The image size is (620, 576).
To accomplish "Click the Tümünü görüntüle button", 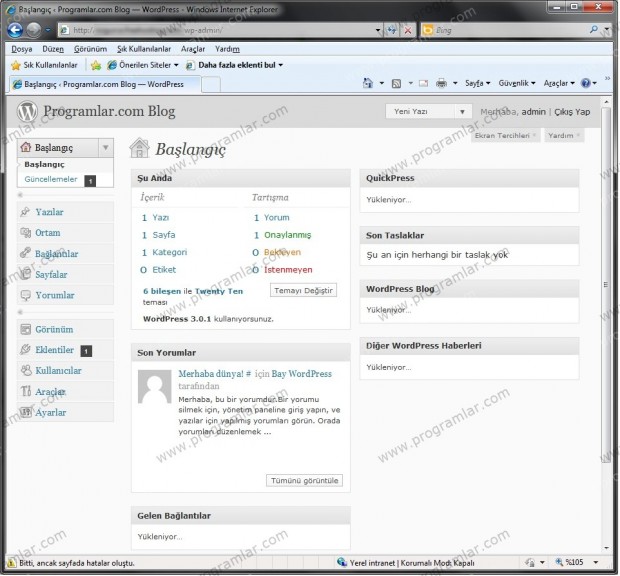I will (304, 480).
